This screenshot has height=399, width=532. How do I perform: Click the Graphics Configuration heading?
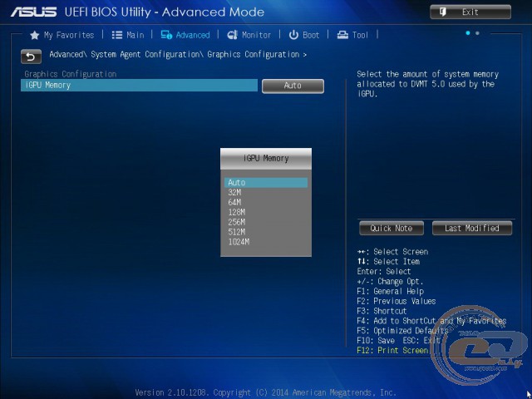70,74
